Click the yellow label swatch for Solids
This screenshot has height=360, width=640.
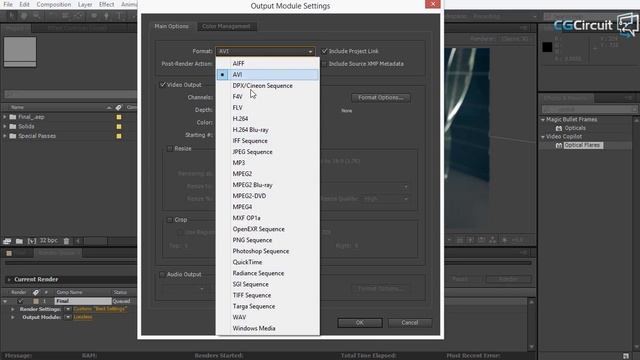pyautogui.click(x=119, y=127)
